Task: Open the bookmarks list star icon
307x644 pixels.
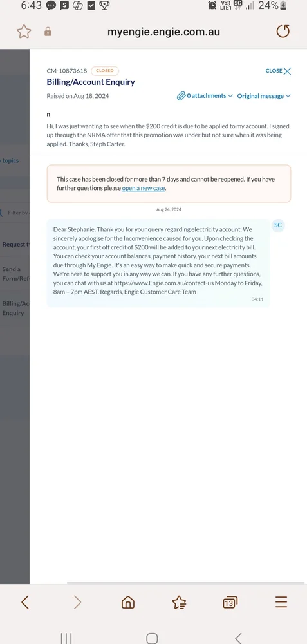Action: click(x=179, y=602)
